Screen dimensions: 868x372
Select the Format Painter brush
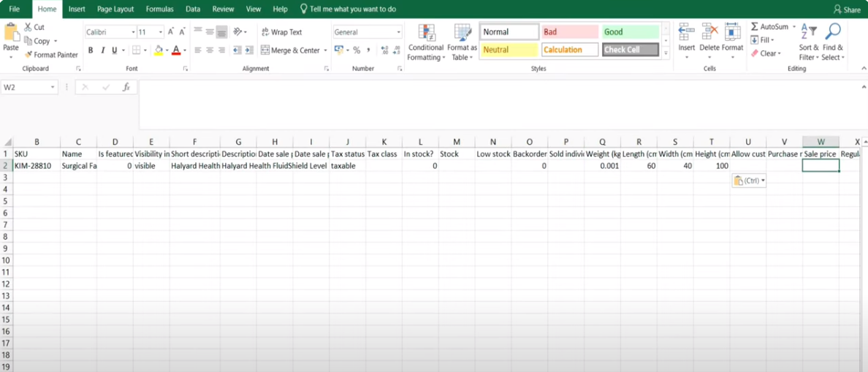pos(28,55)
